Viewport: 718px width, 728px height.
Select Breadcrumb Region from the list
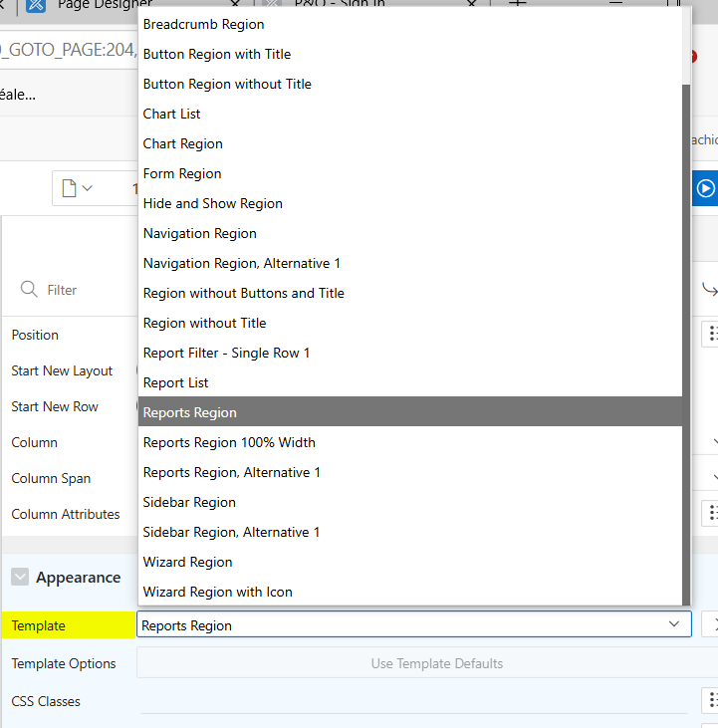click(x=204, y=24)
